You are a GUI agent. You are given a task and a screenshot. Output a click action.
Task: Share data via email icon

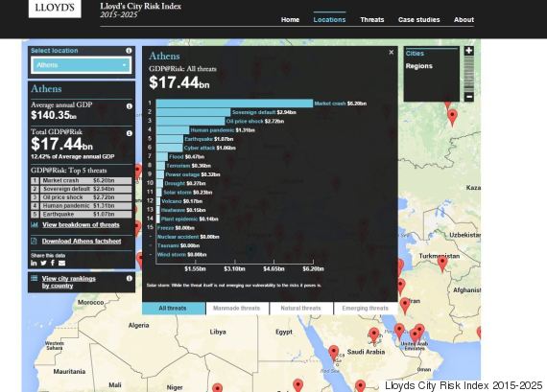pos(61,263)
